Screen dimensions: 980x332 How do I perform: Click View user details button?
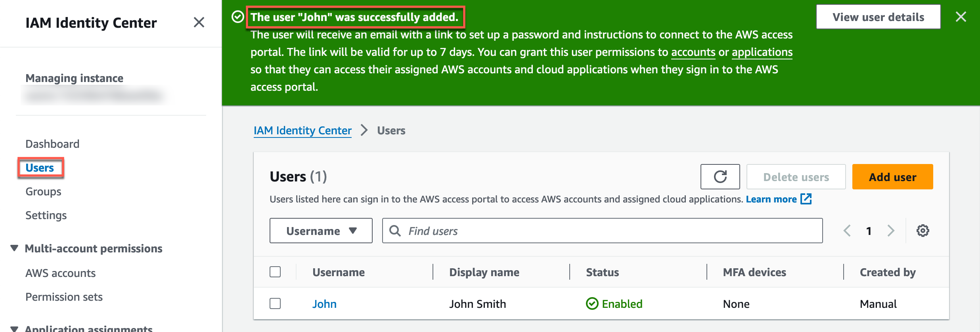(879, 17)
